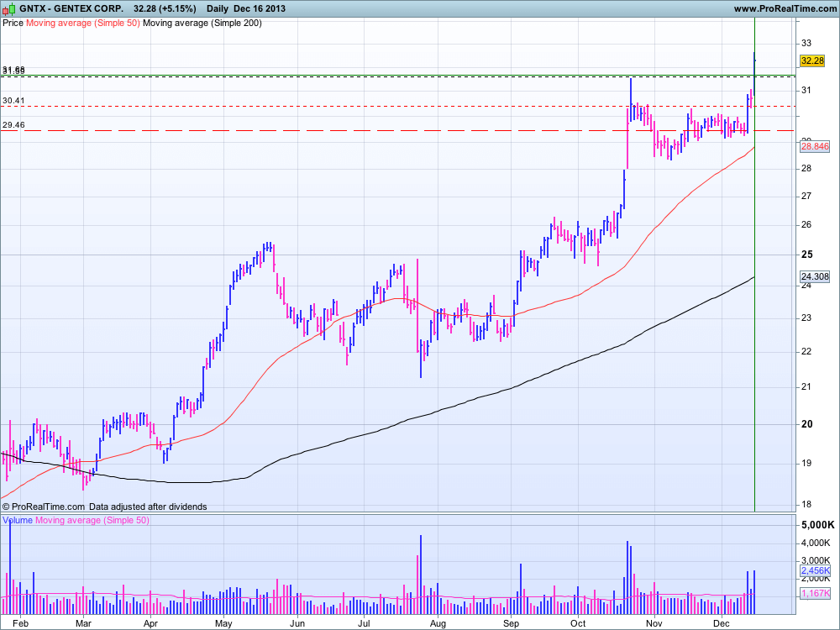840x630 pixels.
Task: Click the 24.308 moving average value tag
Action: [814, 276]
